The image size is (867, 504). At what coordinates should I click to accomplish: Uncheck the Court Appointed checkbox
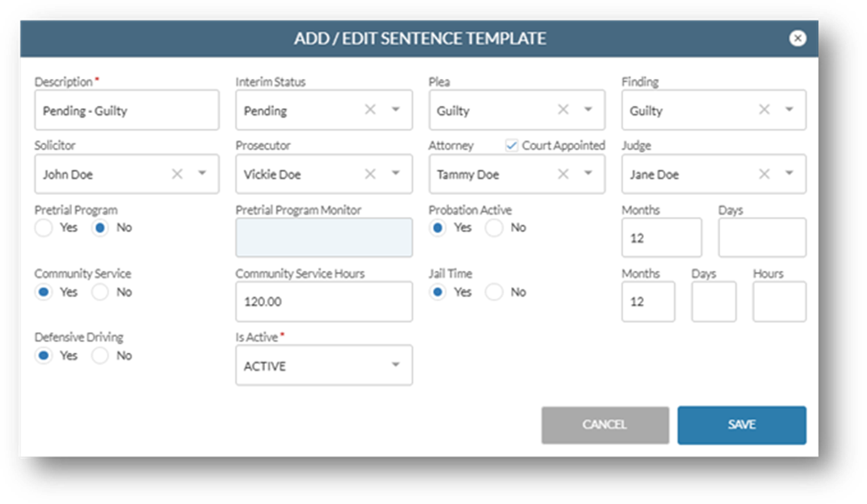coord(511,146)
